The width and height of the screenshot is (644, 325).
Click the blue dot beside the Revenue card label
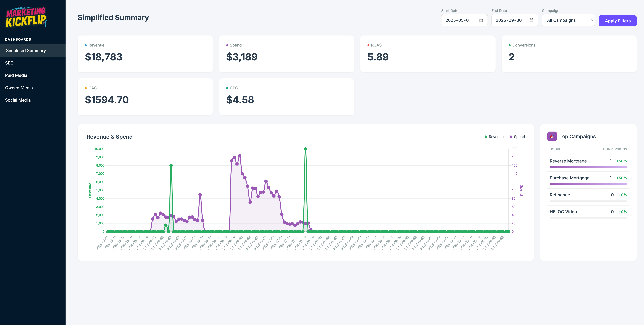pos(86,45)
